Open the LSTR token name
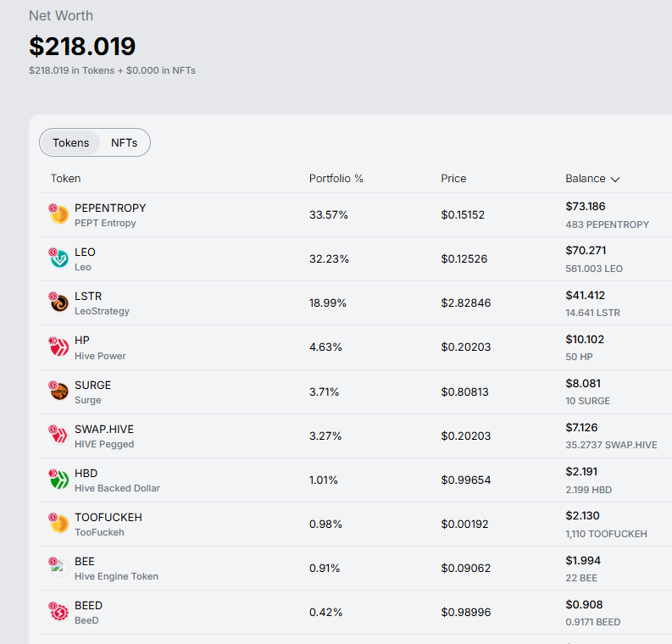 tap(88, 297)
